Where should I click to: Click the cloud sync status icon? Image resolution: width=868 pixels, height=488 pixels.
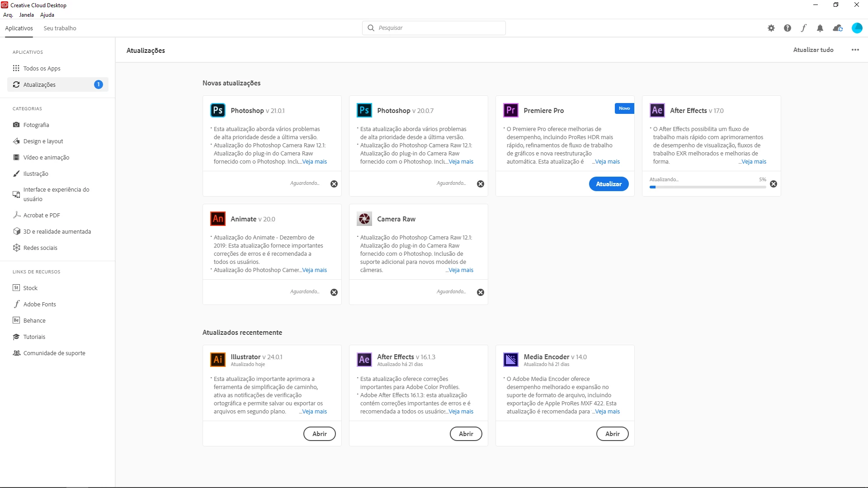(x=838, y=28)
